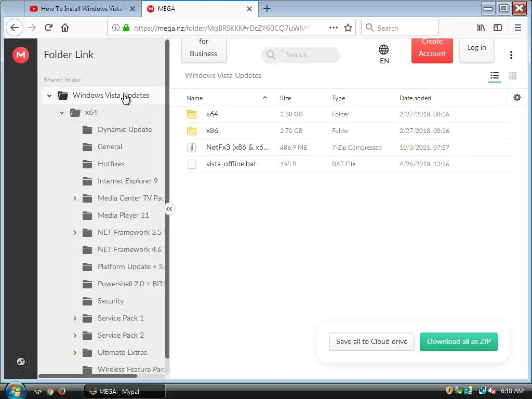Click the vertical scrollbar of the folder tree
The height and width of the screenshot is (399, 532).
point(167,200)
